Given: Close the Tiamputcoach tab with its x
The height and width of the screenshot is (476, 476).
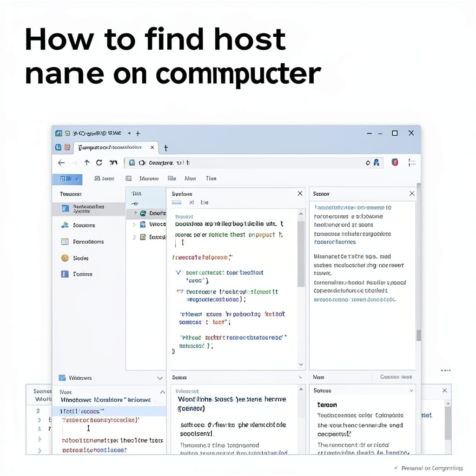Looking at the screenshot, I should click(x=152, y=147).
